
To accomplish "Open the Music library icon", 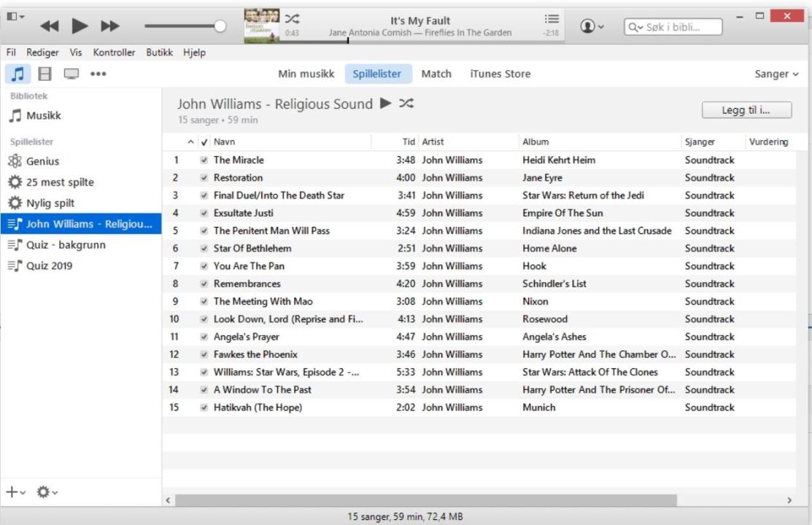I will point(18,74).
